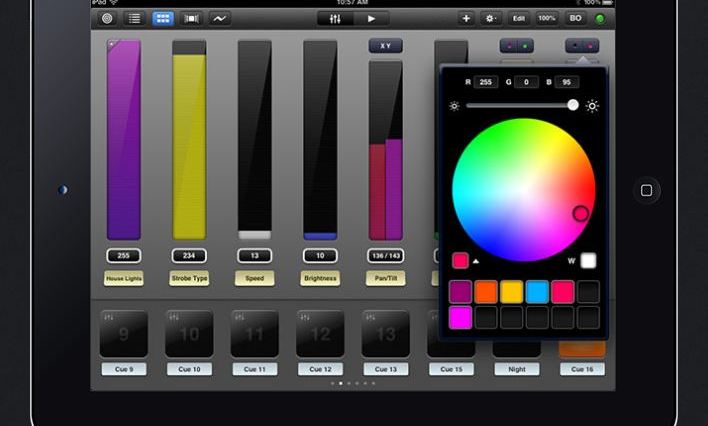Expand the 100% master level dropdown
708x426 pixels.
[547, 18]
